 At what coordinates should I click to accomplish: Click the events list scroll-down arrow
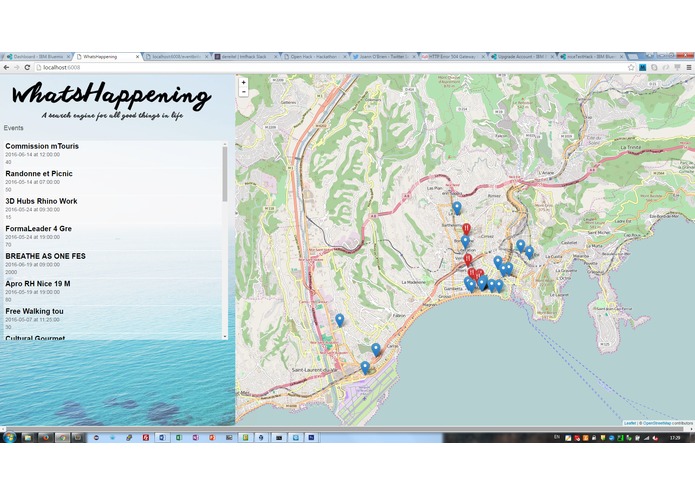225,337
